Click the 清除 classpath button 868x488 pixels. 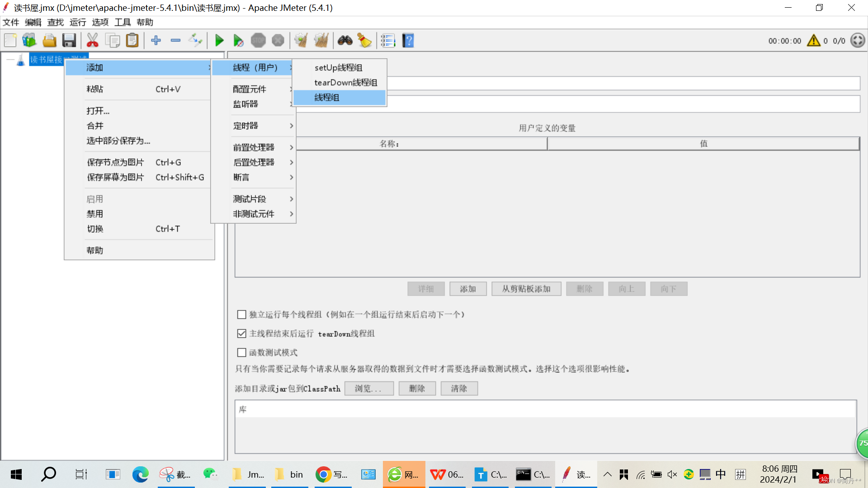(459, 389)
